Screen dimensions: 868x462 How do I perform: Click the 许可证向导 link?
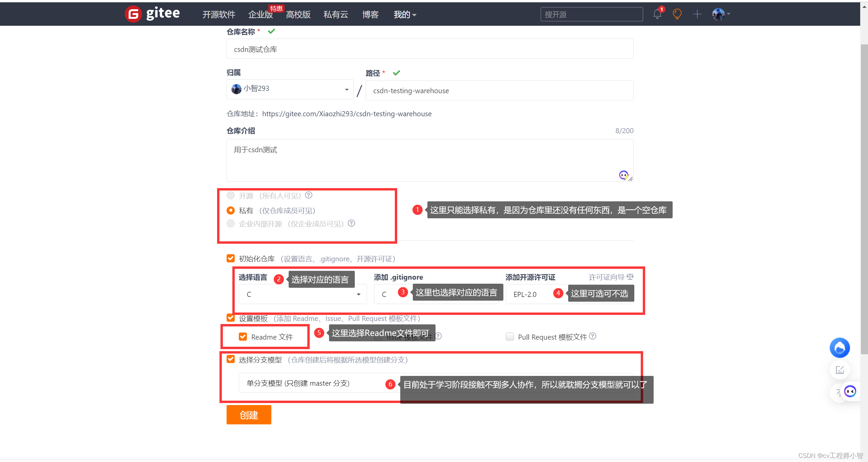coord(606,277)
